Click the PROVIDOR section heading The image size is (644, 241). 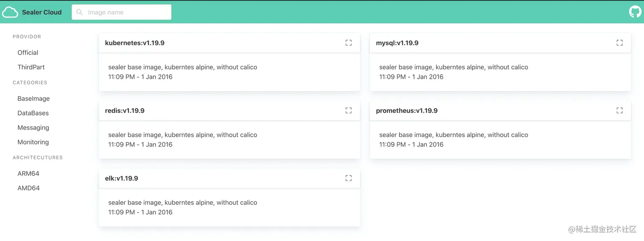click(x=27, y=37)
